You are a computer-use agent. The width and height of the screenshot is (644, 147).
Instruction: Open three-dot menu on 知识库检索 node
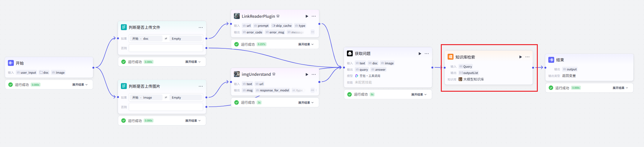click(x=527, y=57)
